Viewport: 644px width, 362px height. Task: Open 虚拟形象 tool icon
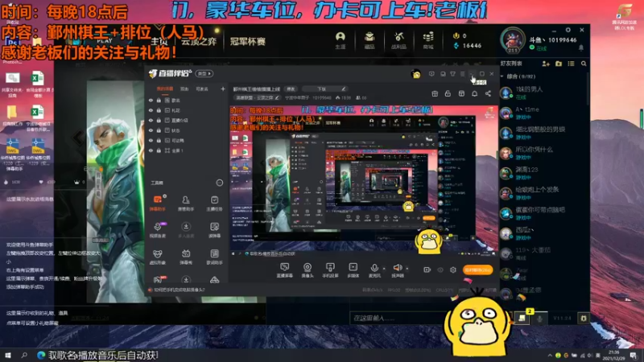157,257
